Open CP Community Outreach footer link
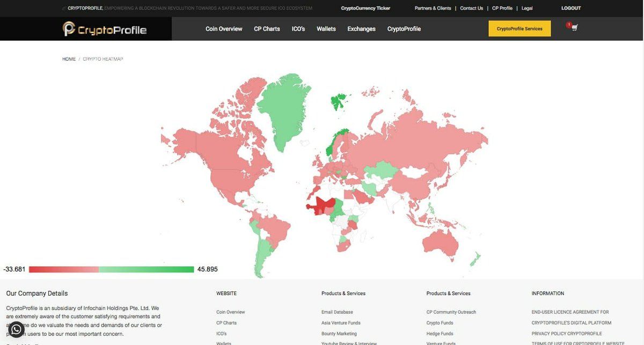 pyautogui.click(x=451, y=312)
